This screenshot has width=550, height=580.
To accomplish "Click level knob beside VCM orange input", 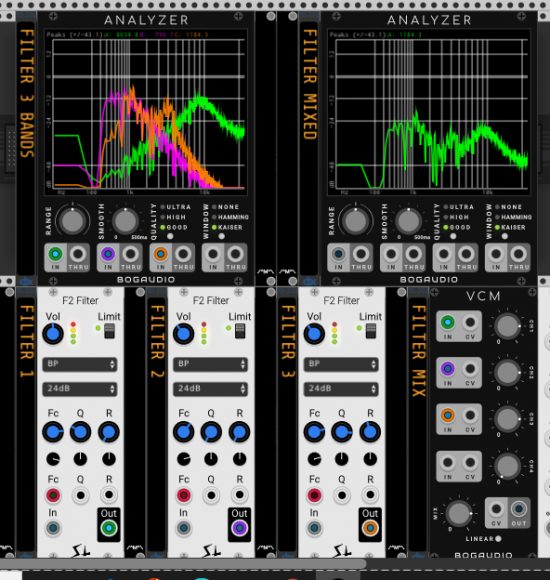I will click(507, 419).
